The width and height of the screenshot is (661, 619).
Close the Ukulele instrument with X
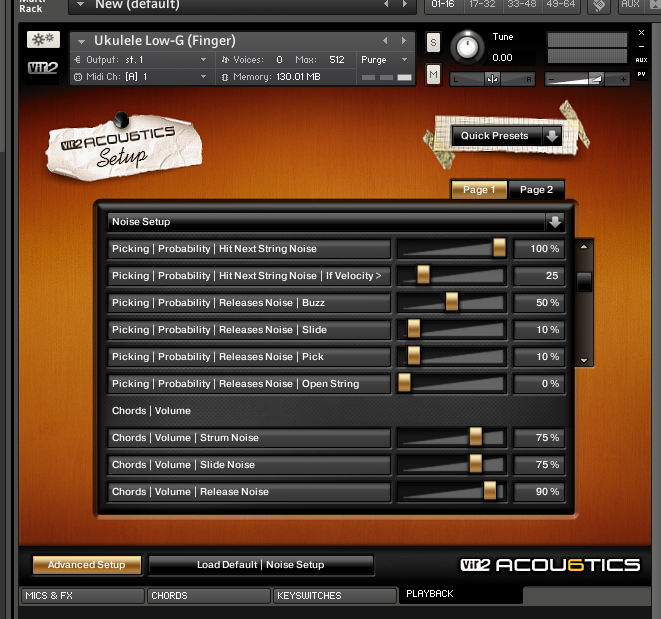(641, 32)
